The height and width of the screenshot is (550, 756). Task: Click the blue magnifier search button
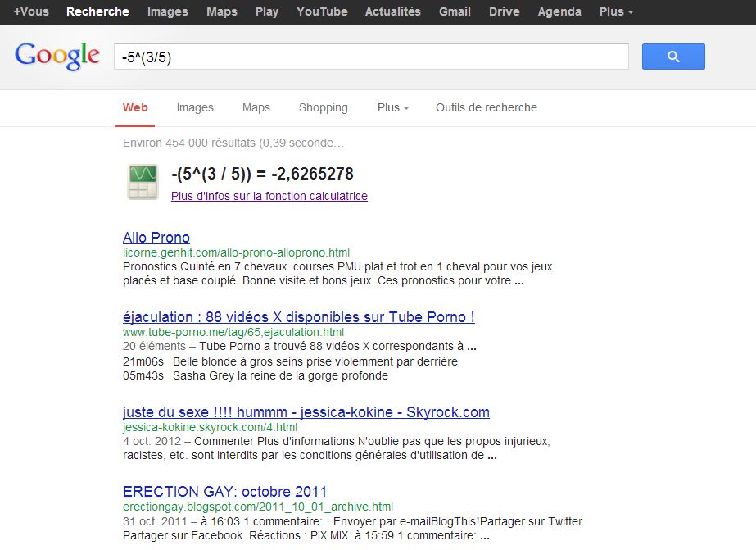pos(673,57)
